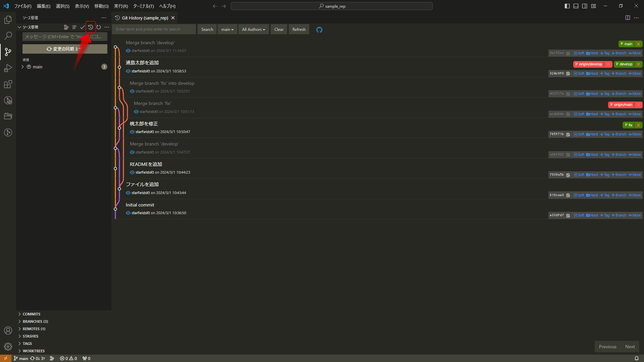The width and height of the screenshot is (644, 362).
Task: Open the Search view in activity bar
Action: coord(8,36)
